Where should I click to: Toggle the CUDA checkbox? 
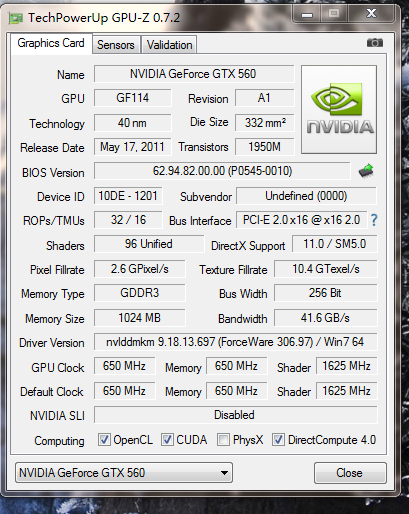[x=167, y=440]
